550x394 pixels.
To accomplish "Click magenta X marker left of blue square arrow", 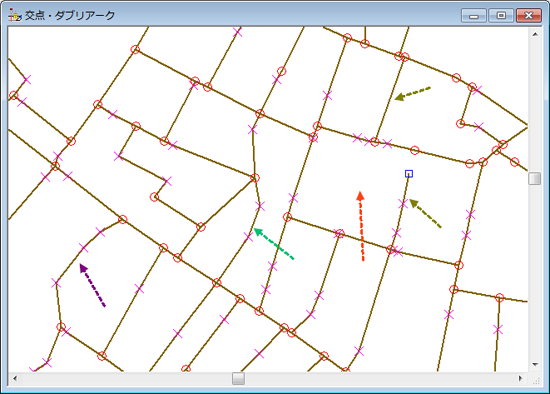I will click(403, 204).
